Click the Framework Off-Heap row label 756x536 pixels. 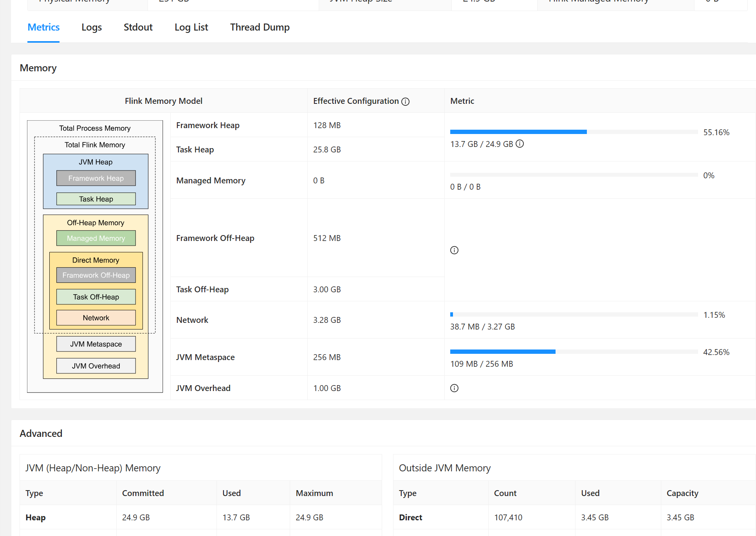215,238
